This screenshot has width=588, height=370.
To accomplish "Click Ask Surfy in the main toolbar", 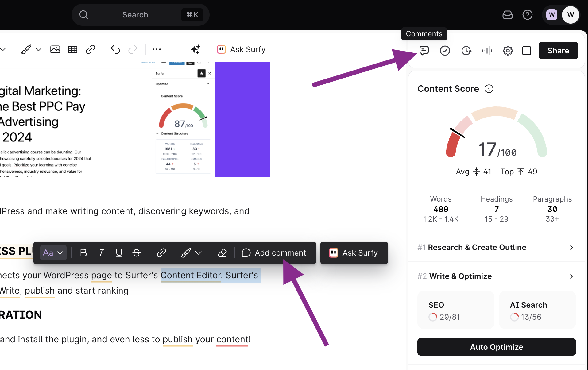I will click(x=241, y=49).
